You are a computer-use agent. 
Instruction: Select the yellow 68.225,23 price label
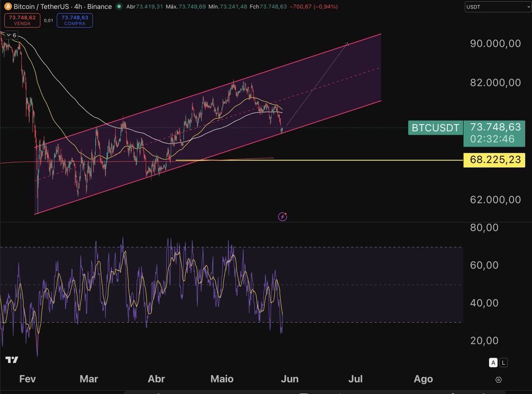point(495,160)
